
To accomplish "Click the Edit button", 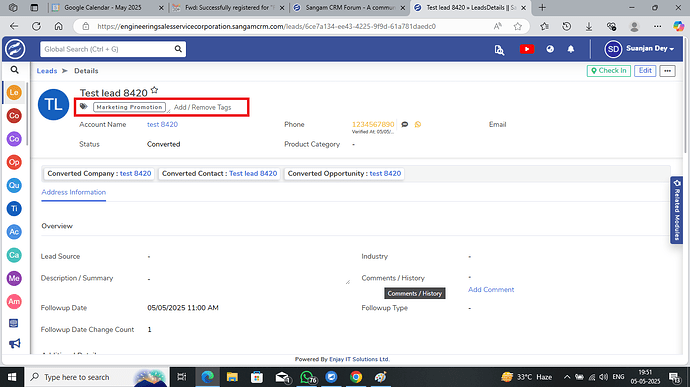I will click(645, 71).
